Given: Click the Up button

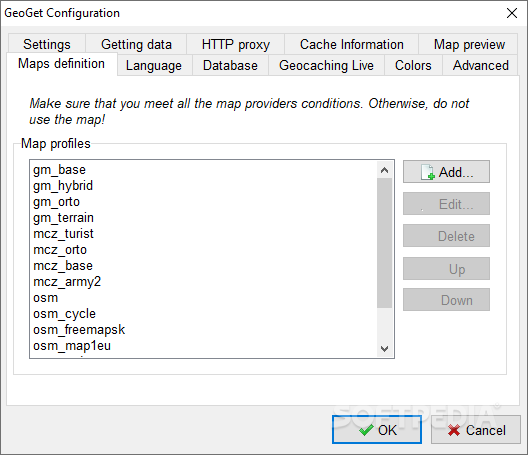Looking at the screenshot, I should click(447, 269).
